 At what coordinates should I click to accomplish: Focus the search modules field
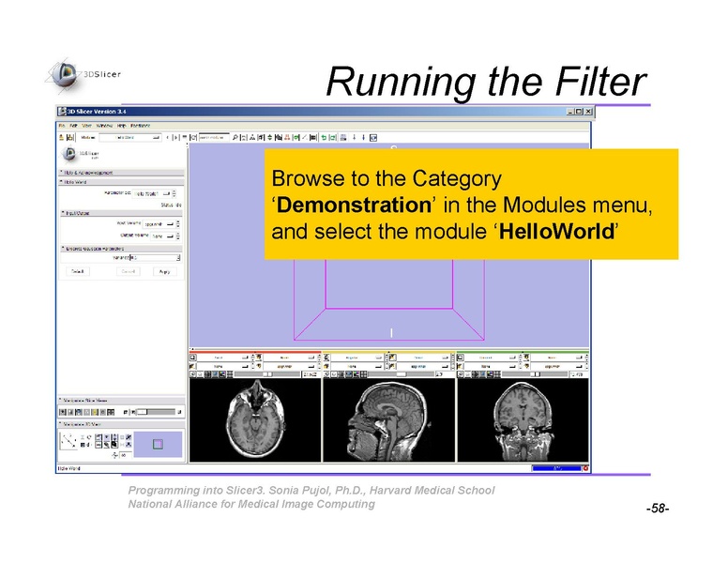point(214,137)
